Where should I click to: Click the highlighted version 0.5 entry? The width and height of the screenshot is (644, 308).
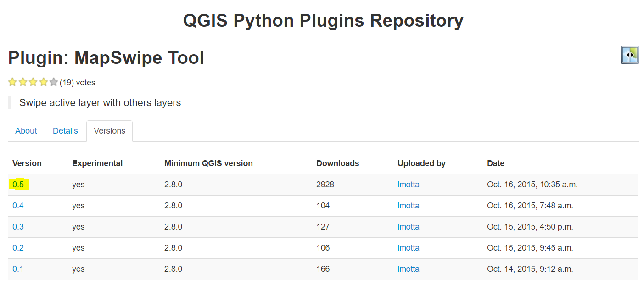click(x=18, y=184)
